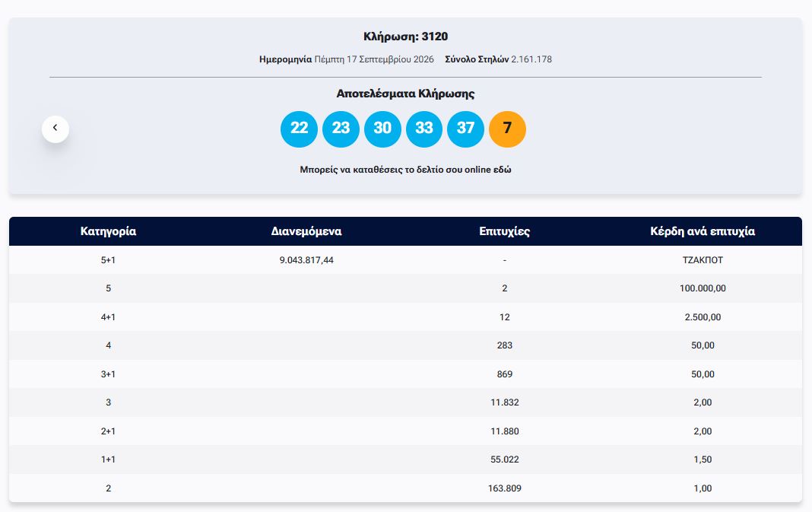Screen dimensions: 812x512
Task: Click the total columns value 2.161.178
Action: 531,59
